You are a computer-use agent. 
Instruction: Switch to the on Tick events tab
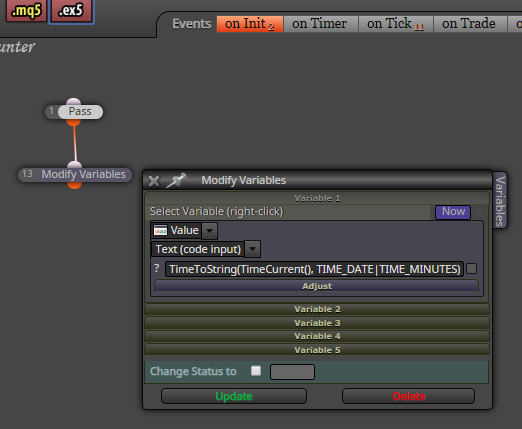(395, 24)
